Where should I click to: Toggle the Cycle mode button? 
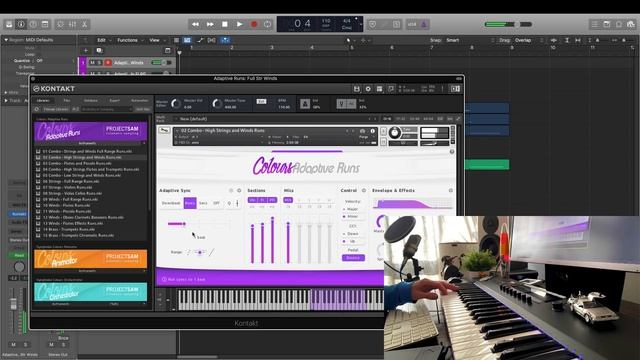(268, 24)
